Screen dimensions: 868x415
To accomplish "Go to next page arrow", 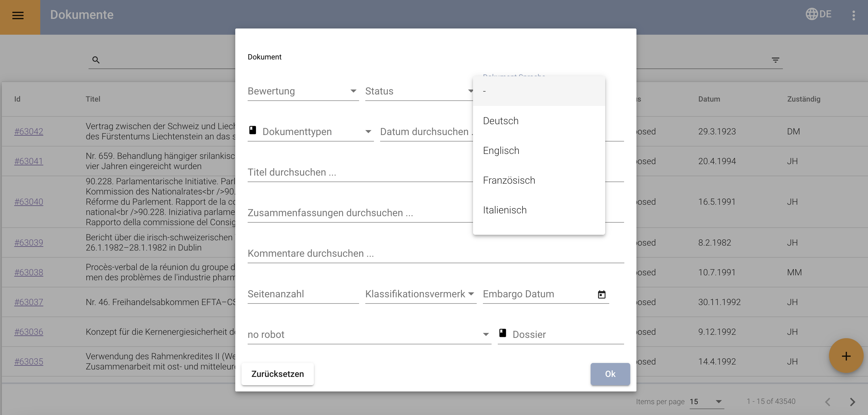I will pos(852,401).
